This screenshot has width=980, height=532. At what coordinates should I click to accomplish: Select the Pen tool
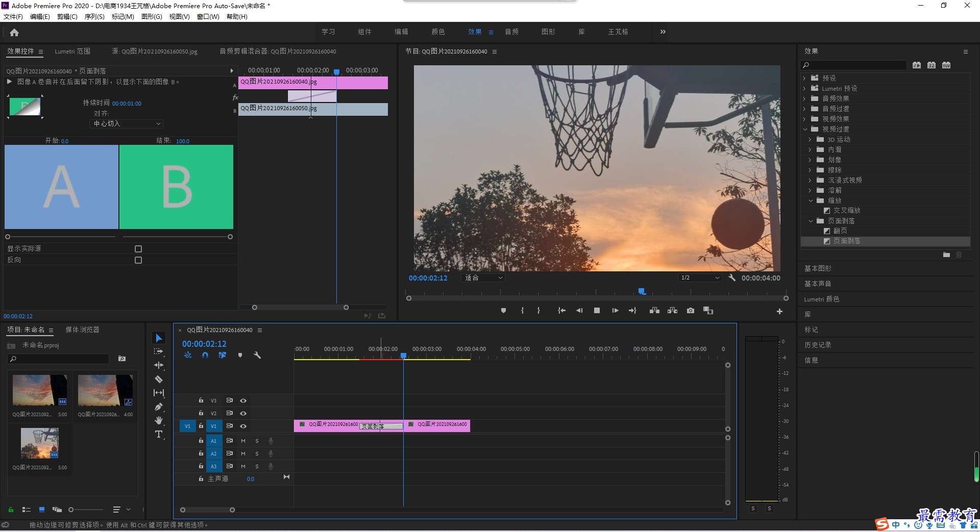[159, 407]
